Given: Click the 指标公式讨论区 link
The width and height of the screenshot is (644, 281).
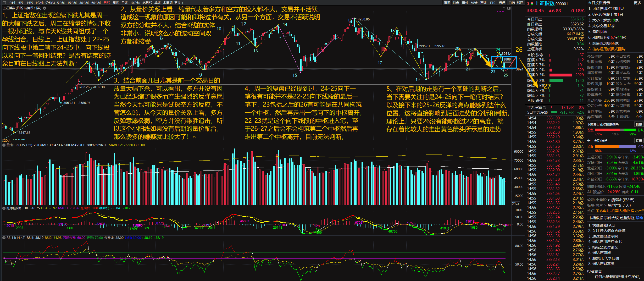Looking at the screenshot, I should coord(603,247).
